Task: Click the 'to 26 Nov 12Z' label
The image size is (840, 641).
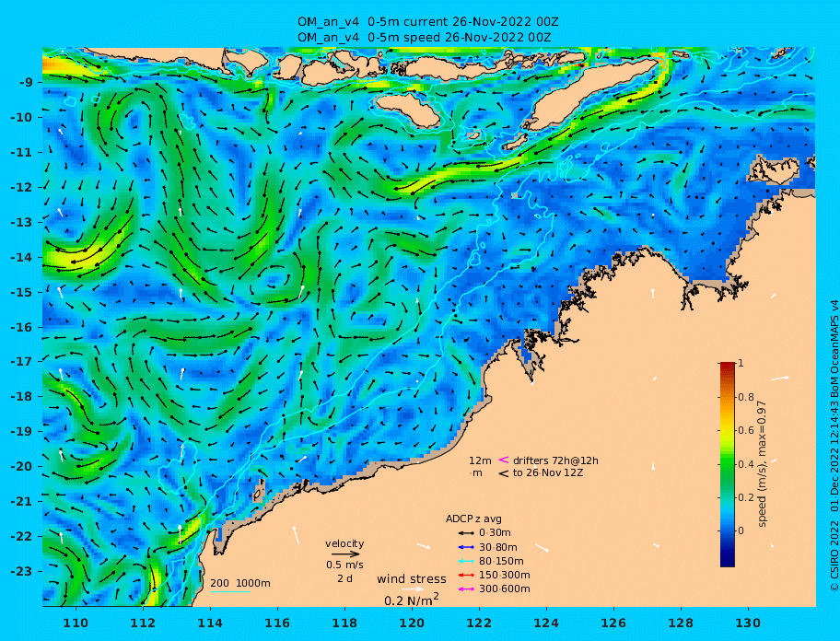Action: tap(548, 472)
